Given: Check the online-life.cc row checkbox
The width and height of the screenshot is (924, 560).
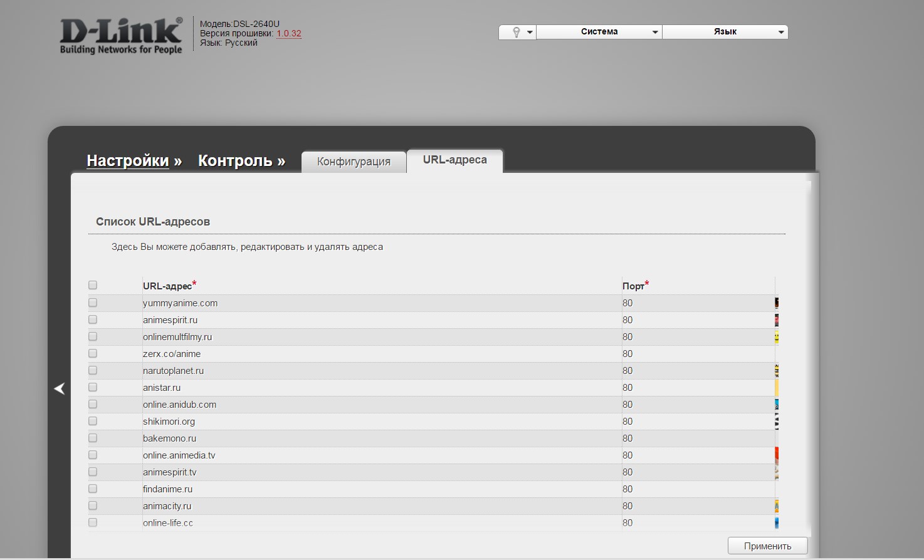Looking at the screenshot, I should [93, 522].
